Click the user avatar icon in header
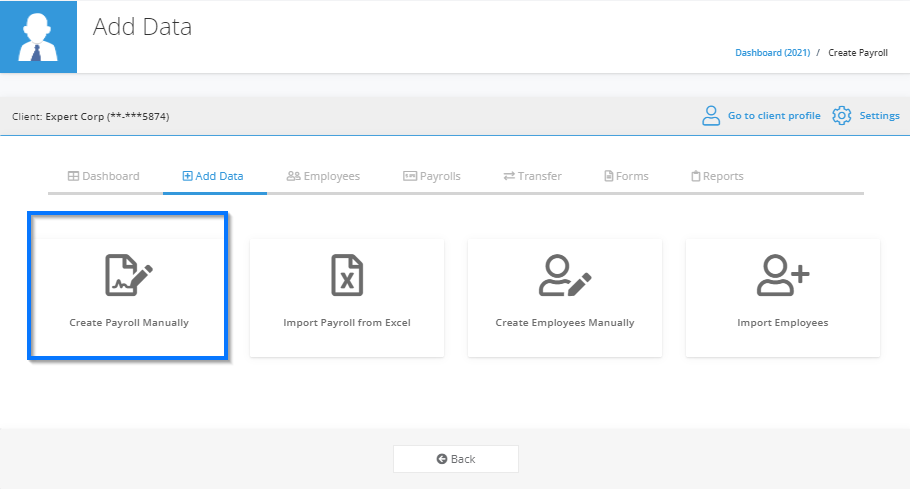Screen dimensions: 910x489 click(x=38, y=37)
